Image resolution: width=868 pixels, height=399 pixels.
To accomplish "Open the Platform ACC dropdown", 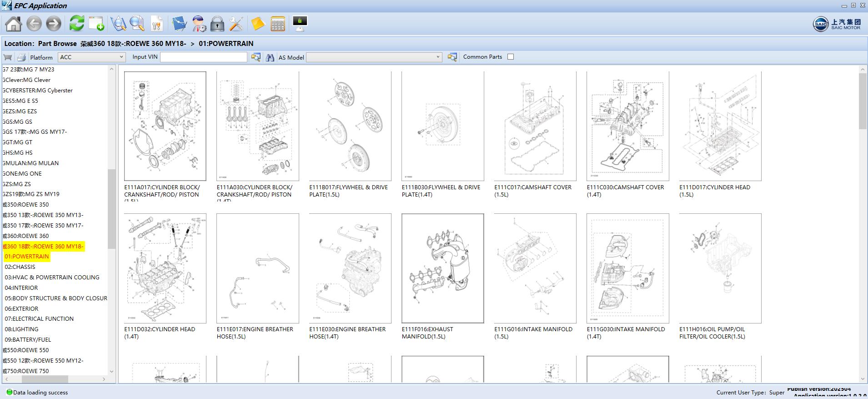I will [x=91, y=57].
